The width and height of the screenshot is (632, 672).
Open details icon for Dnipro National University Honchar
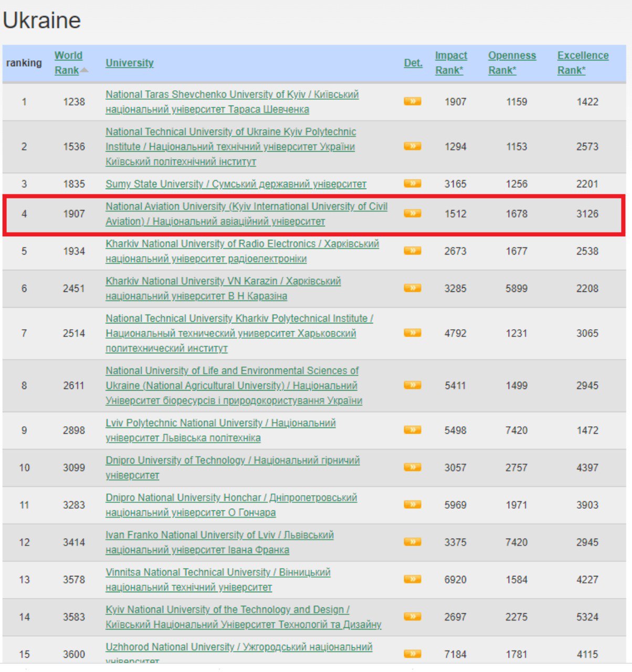413,504
